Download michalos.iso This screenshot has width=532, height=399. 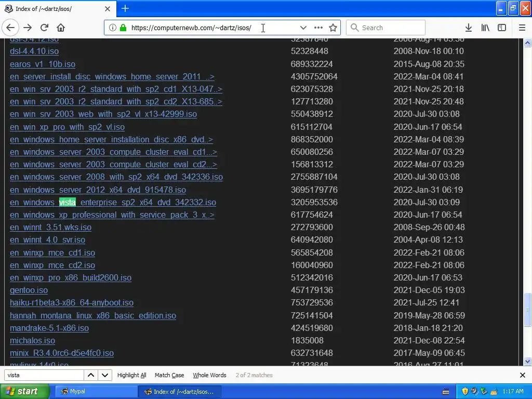coord(33,341)
